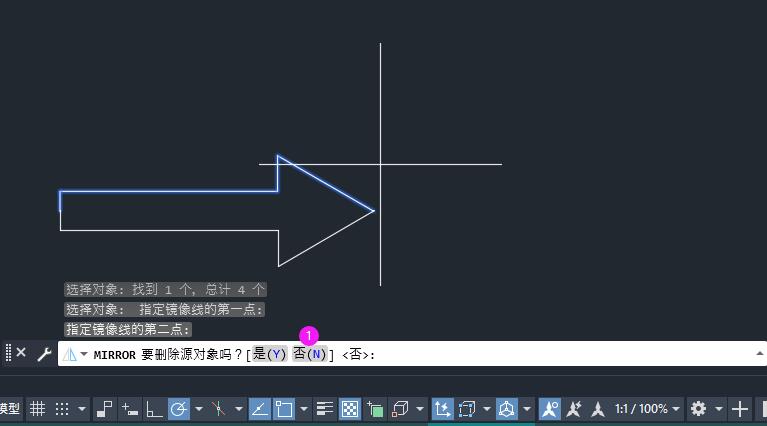This screenshot has height=426, width=767.
Task: Toggle polar tracking icon
Action: pos(179,408)
